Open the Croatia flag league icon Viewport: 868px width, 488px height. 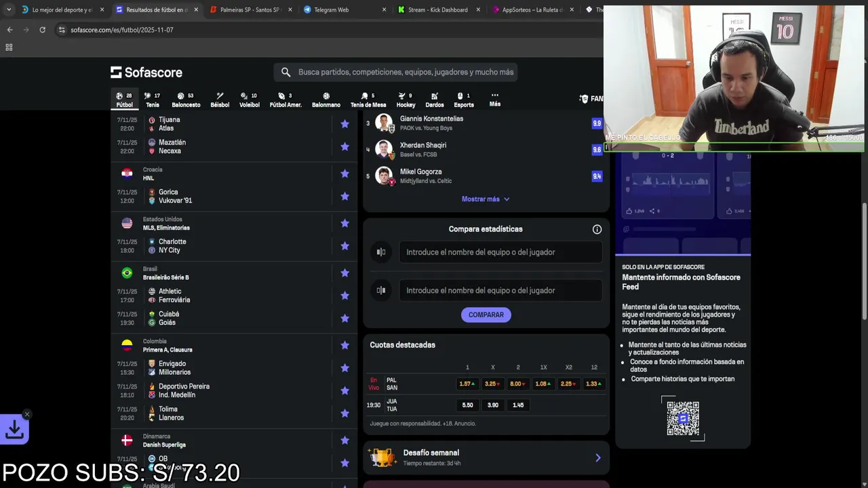(127, 174)
